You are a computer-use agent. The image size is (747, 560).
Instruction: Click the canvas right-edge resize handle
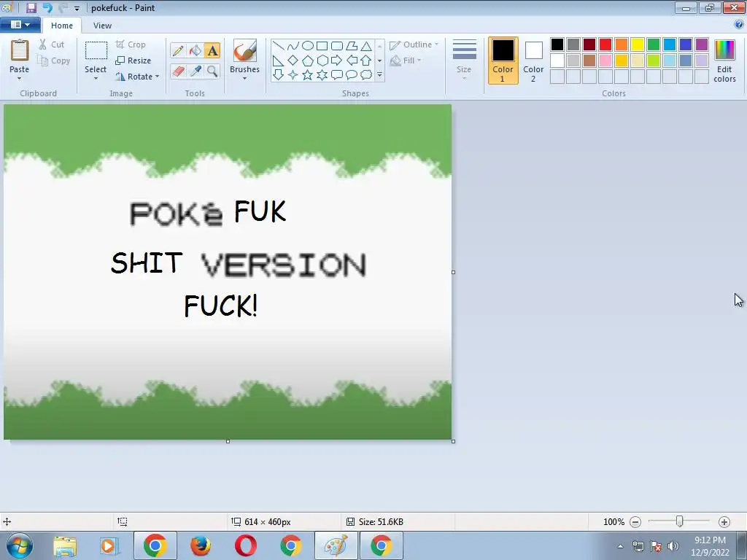[x=453, y=273]
